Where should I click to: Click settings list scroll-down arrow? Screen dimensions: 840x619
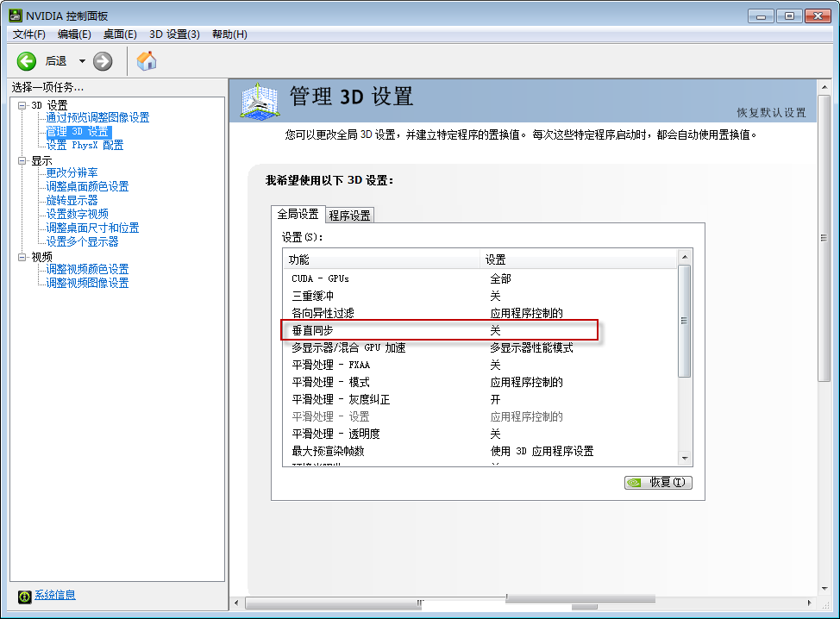685,459
